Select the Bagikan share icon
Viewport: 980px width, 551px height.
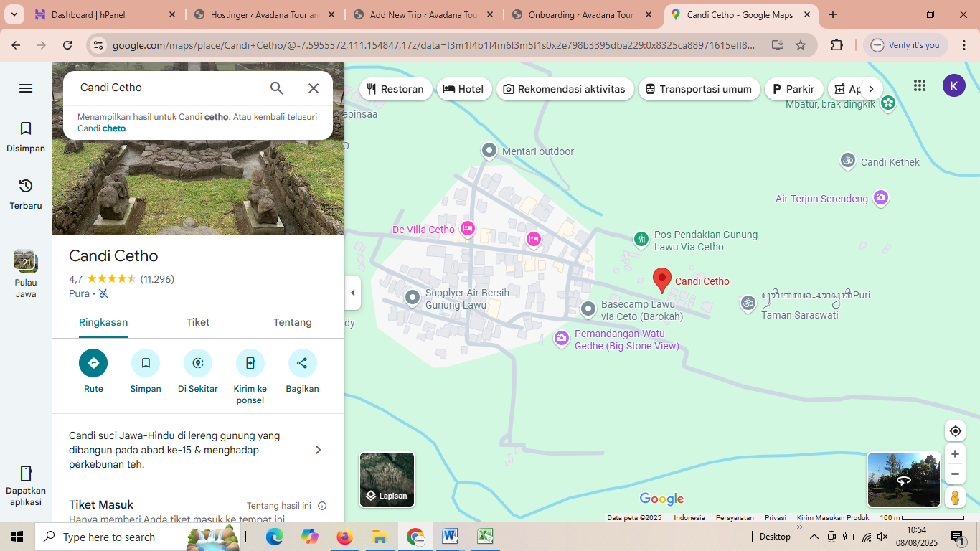pyautogui.click(x=302, y=363)
